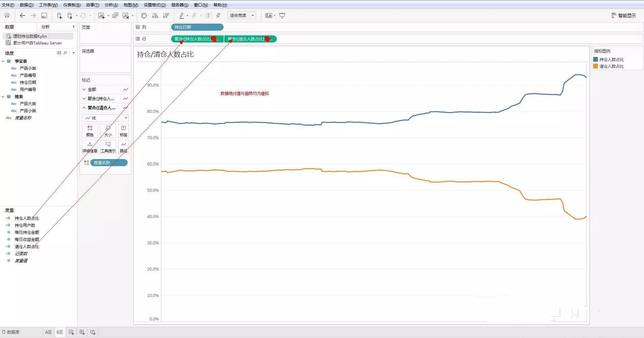Open the 仪表板(B) menu
644x338 pixels.
tap(72, 5)
